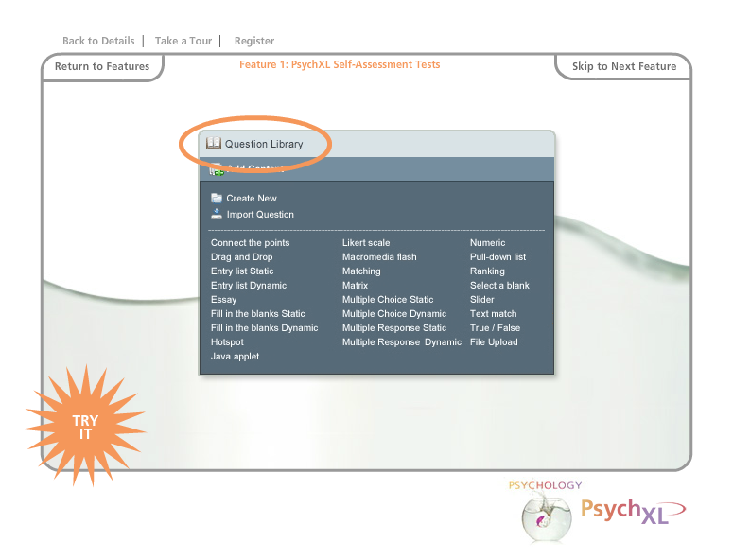
Task: Go Back to Details
Action: coord(98,41)
